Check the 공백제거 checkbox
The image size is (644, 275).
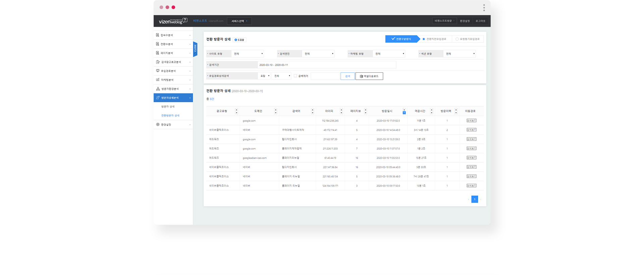(x=295, y=76)
